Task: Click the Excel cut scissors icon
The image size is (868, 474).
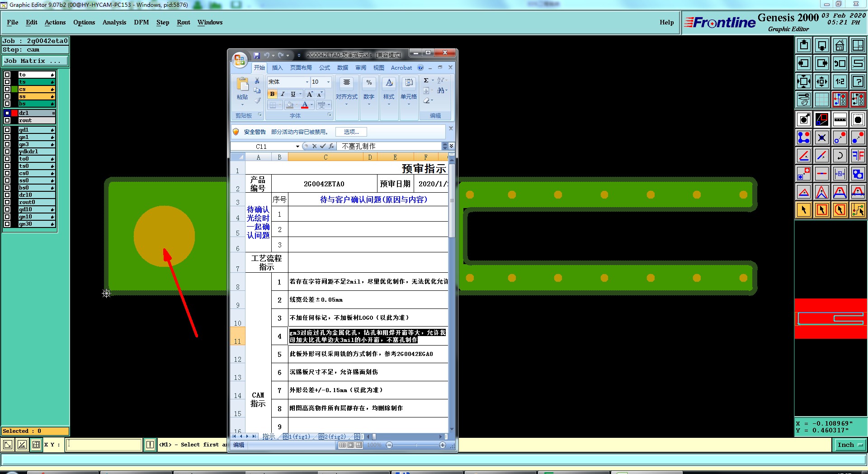Action: (x=257, y=81)
